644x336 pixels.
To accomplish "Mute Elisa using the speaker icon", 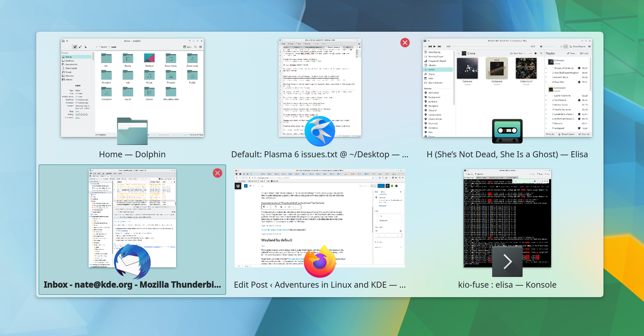I will 541,46.
